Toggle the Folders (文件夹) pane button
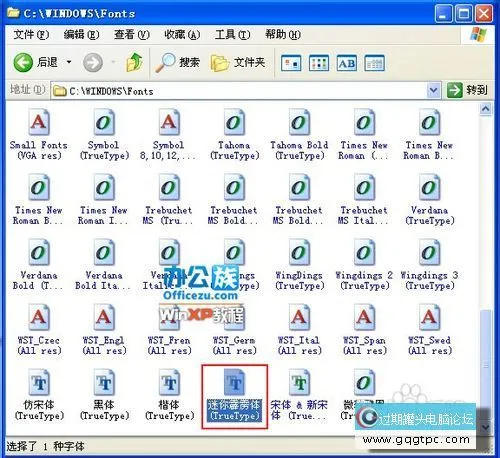This screenshot has height=458, width=500. [238, 62]
